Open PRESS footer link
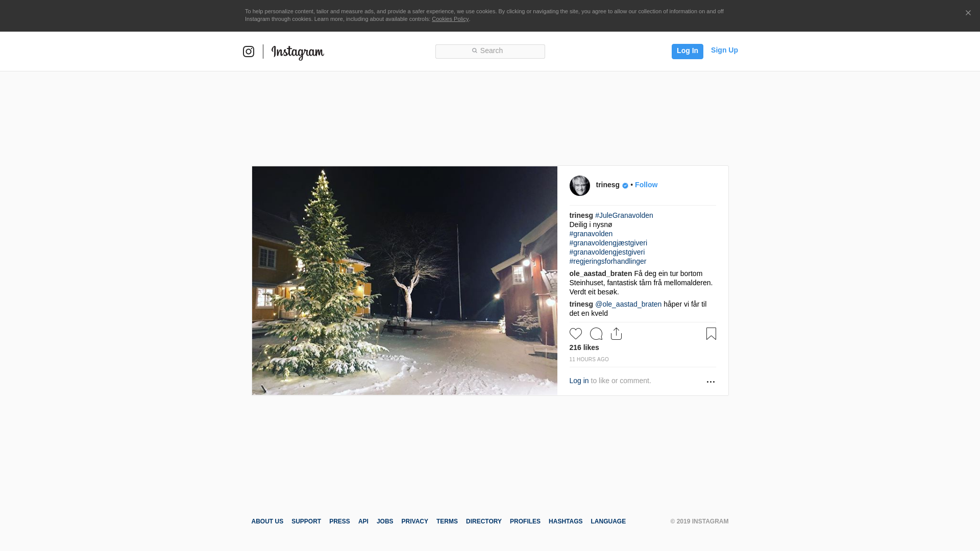 (339, 521)
